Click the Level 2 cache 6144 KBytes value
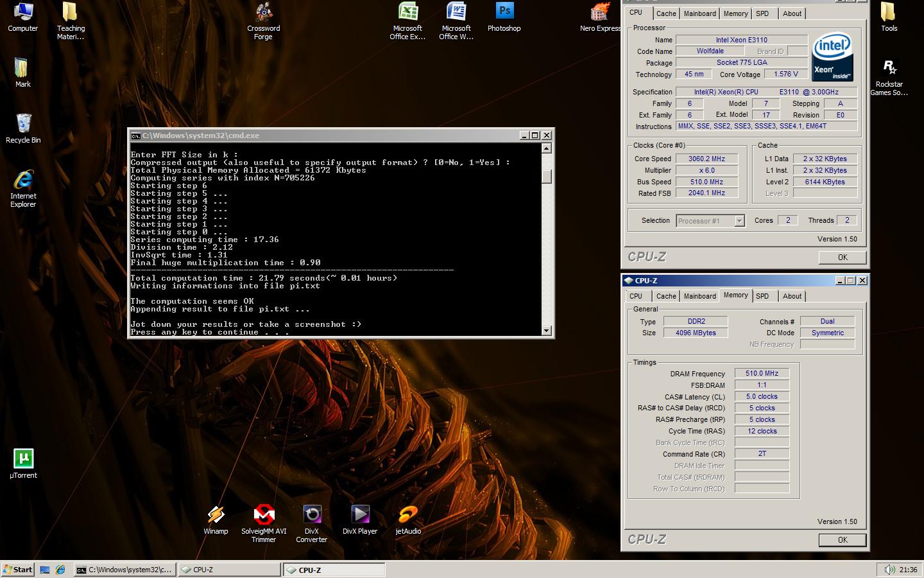Image resolution: width=924 pixels, height=578 pixels. coord(825,182)
